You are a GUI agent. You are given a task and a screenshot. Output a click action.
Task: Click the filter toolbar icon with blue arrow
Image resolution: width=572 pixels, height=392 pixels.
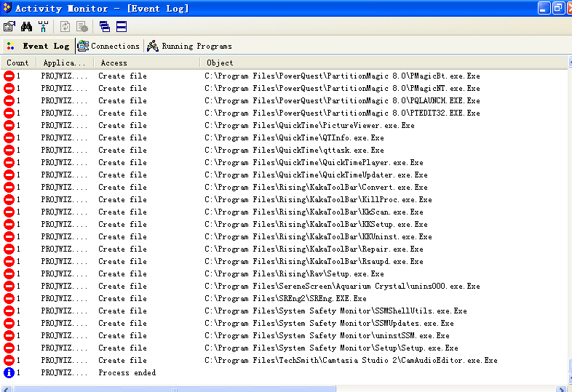(x=43, y=27)
